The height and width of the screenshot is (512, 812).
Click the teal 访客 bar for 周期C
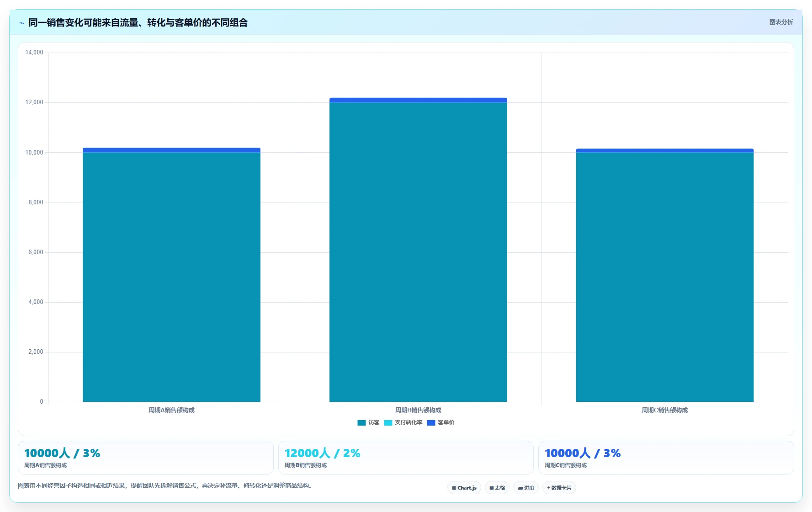(x=665, y=277)
